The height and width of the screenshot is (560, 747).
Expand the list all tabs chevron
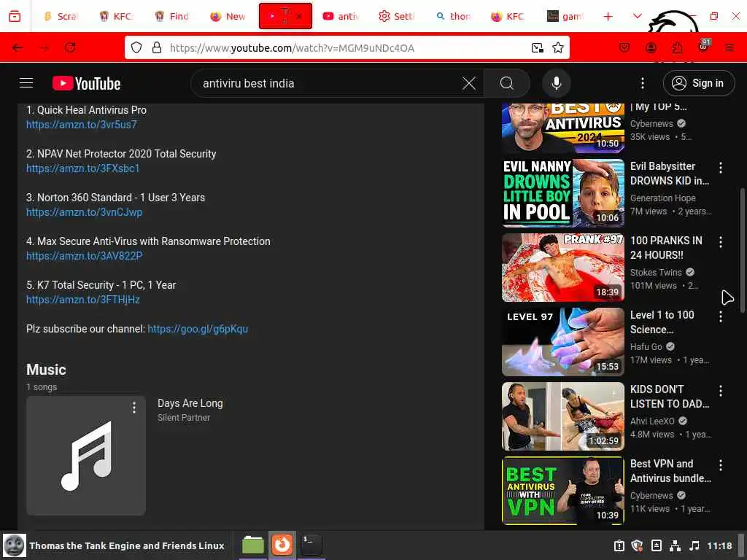[x=638, y=16]
